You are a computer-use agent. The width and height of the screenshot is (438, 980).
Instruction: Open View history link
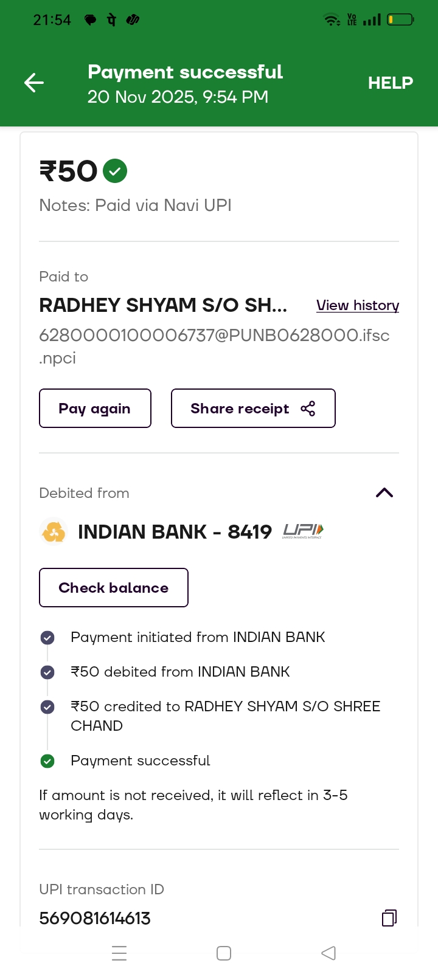357,305
